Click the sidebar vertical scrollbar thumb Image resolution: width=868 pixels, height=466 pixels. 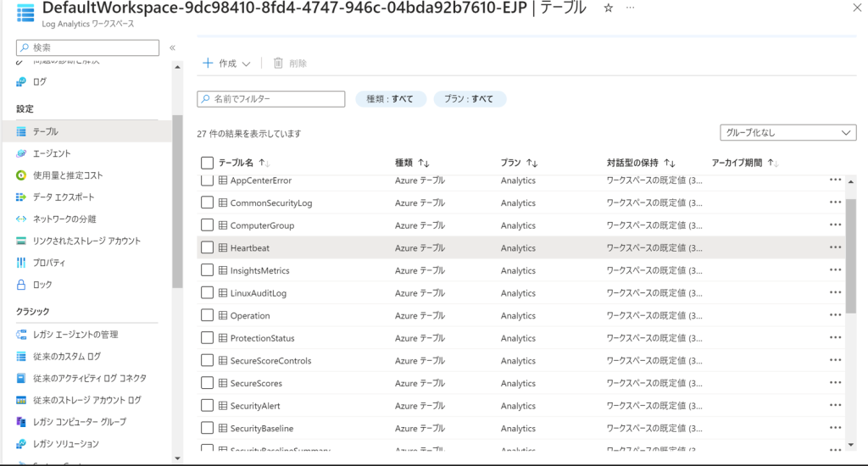coord(177,202)
